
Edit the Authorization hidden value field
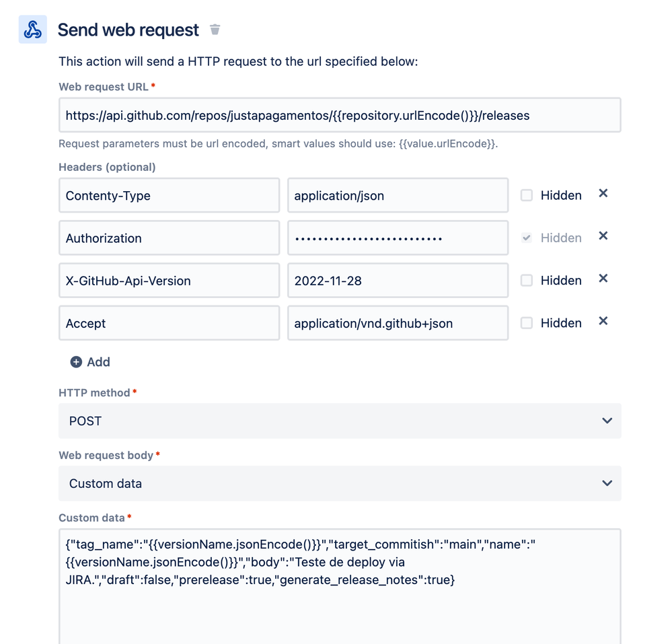[398, 238]
